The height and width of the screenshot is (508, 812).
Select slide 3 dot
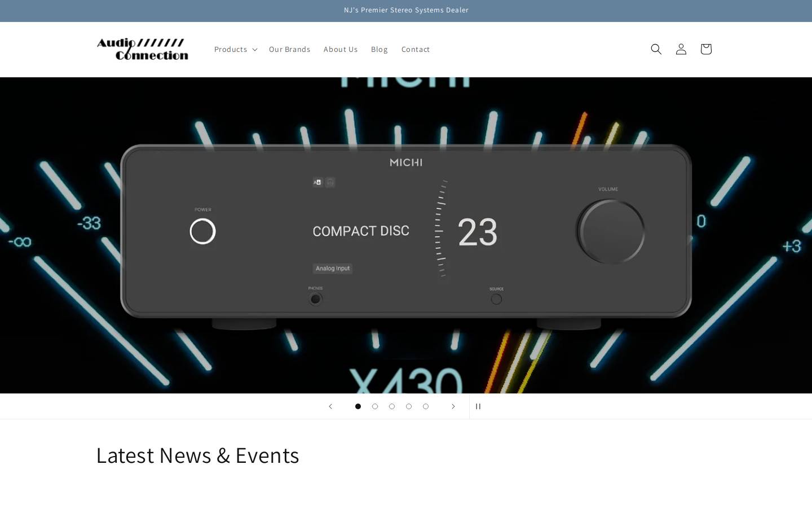[392, 406]
